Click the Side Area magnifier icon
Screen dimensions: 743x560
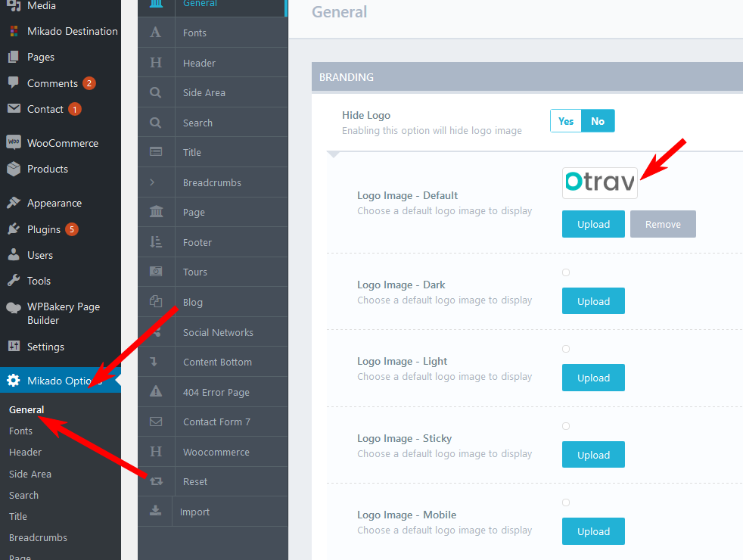point(155,92)
